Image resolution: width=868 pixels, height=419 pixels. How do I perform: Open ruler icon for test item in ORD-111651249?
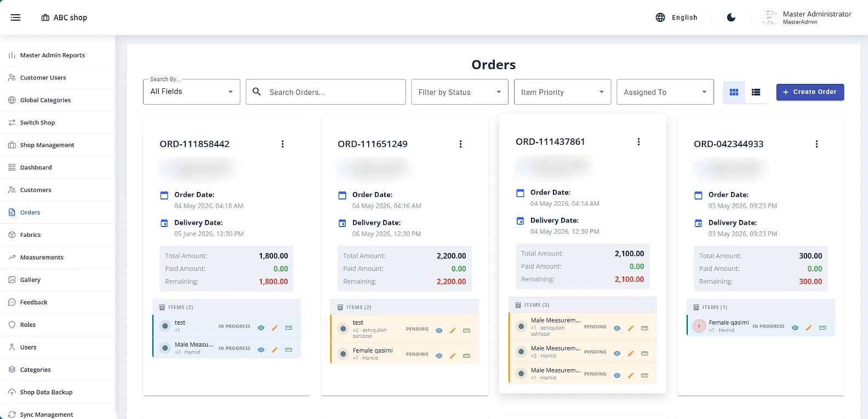coord(466,330)
